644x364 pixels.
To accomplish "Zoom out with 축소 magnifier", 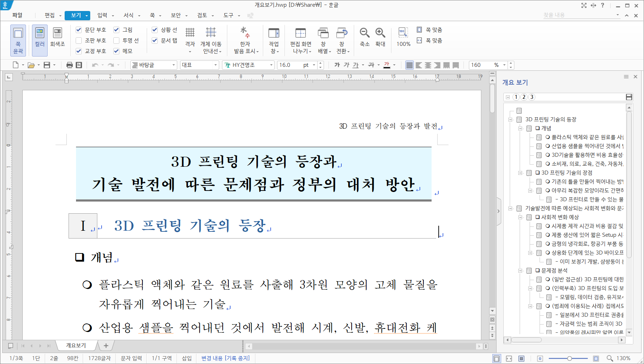I will [365, 37].
